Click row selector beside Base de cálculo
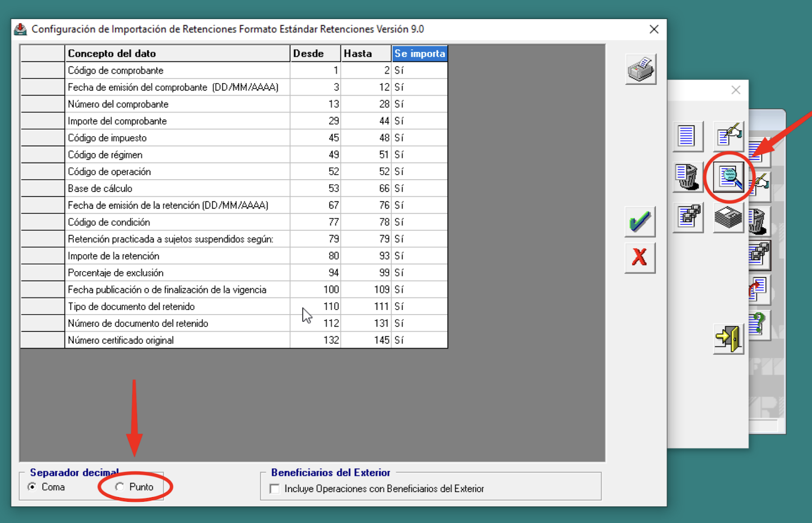Screen dimensions: 812x523 (43, 188)
